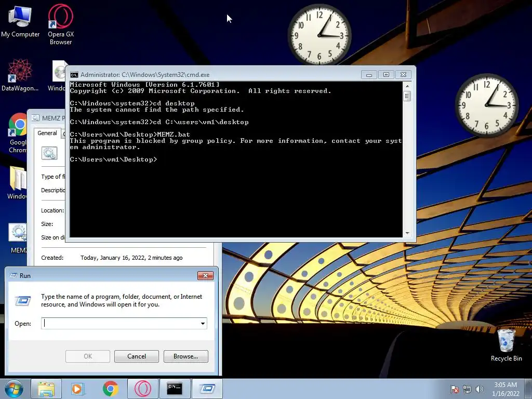The image size is (532, 399).
Task: Click Browse in the Run dialog
Action: pyautogui.click(x=185, y=356)
